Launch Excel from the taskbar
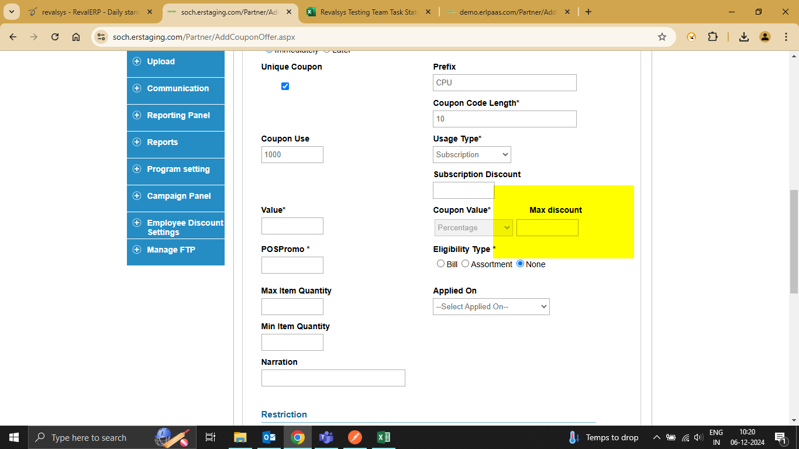 (x=383, y=437)
